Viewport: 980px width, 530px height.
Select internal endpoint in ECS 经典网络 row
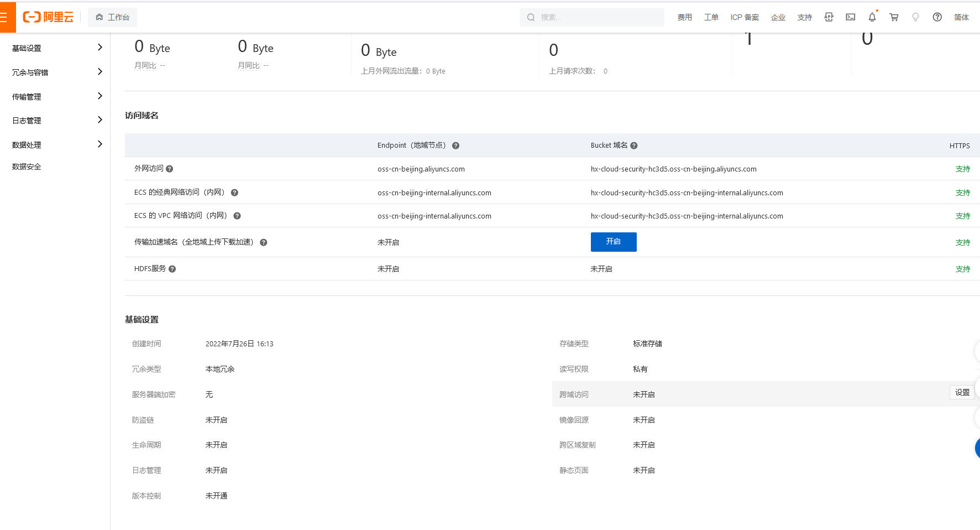434,193
